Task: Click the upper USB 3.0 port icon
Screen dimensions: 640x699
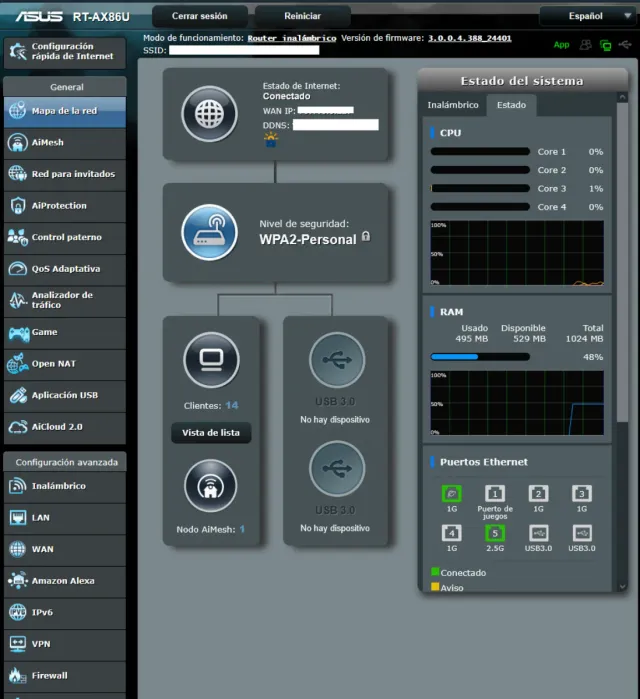Action: coord(337,360)
